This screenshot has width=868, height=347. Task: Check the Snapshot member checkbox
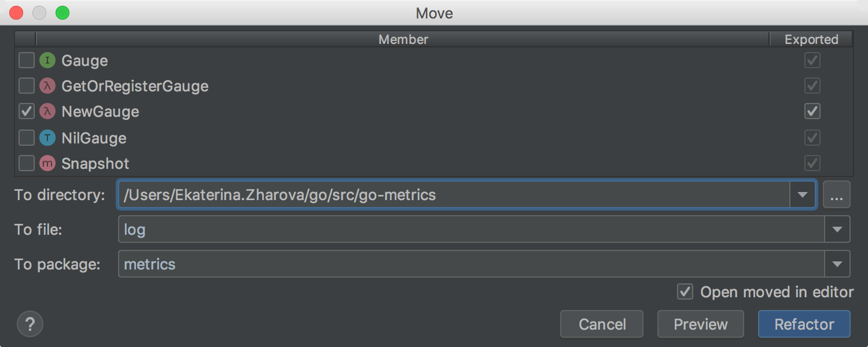(27, 164)
